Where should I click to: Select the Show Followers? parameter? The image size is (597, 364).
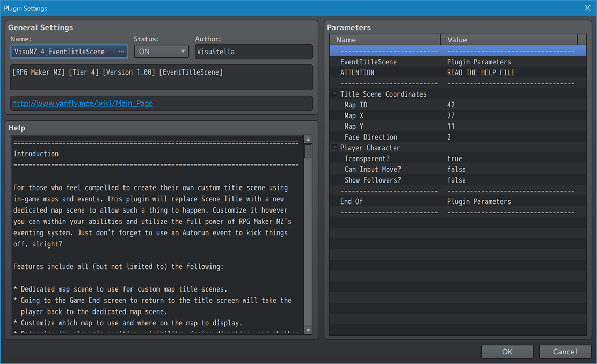coord(457,180)
